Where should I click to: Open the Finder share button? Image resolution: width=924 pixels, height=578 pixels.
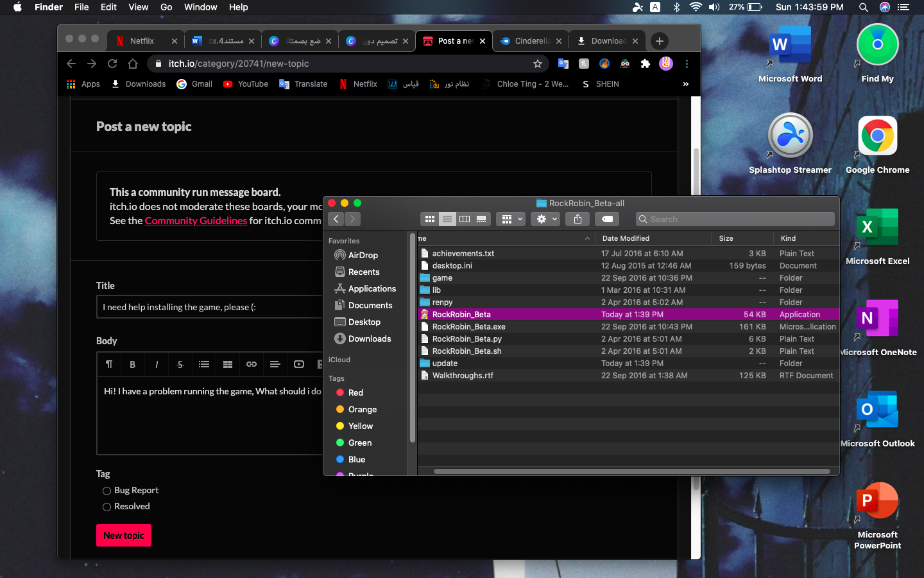coord(577,219)
